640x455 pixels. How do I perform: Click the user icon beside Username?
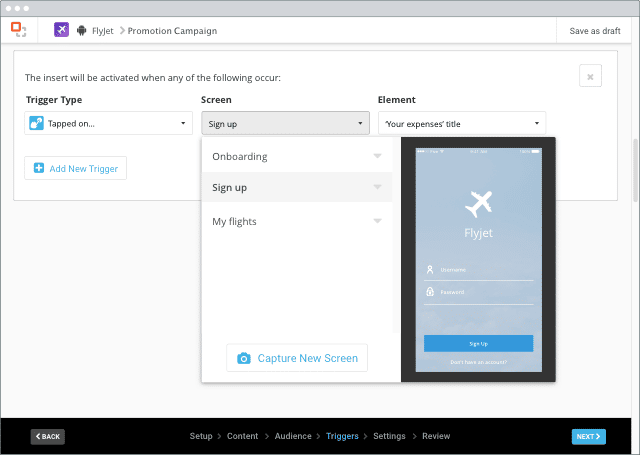(430, 270)
